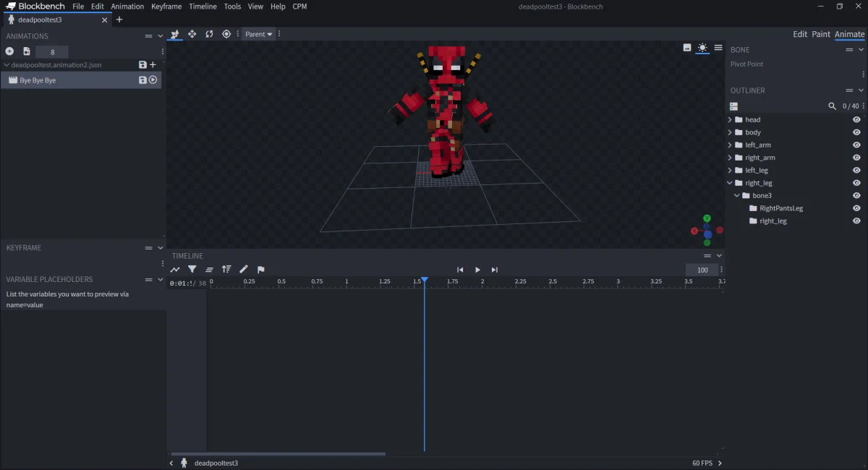Image resolution: width=868 pixels, height=470 pixels.
Task: Jump to the timeline end
Action: [495, 270]
